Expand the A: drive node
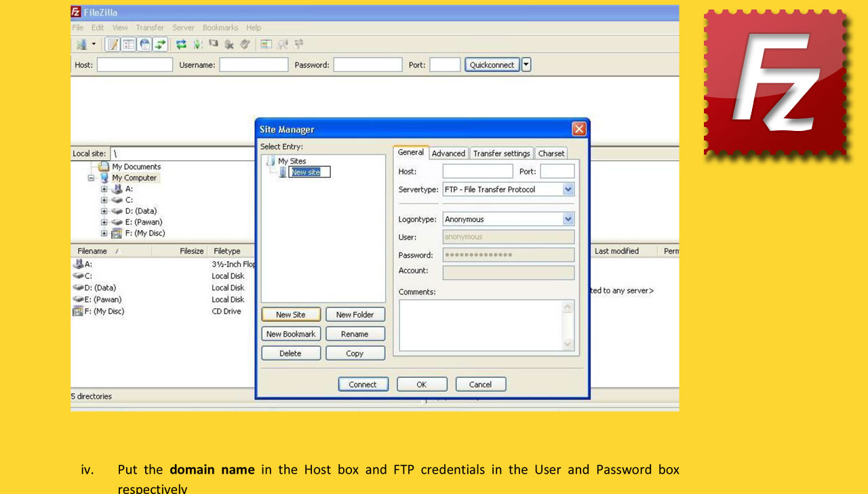The image size is (868, 494). click(104, 189)
